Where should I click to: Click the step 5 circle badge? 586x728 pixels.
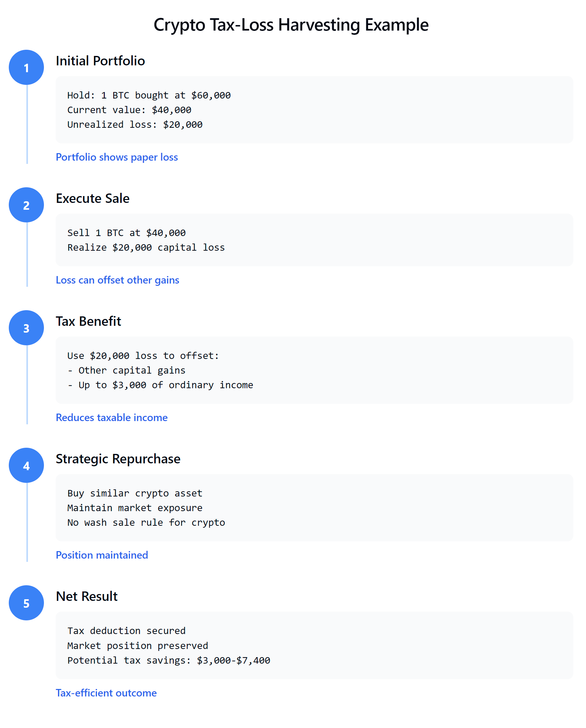[26, 603]
